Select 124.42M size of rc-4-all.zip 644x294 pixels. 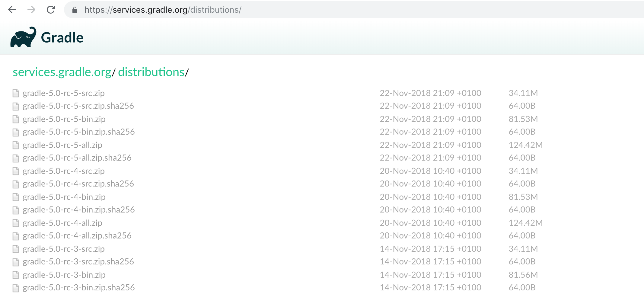tap(526, 223)
